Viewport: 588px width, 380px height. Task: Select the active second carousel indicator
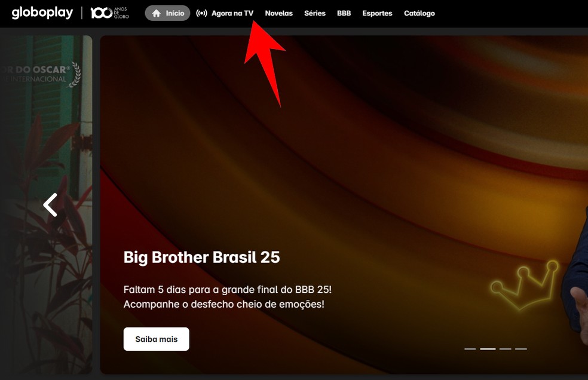pyautogui.click(x=488, y=349)
